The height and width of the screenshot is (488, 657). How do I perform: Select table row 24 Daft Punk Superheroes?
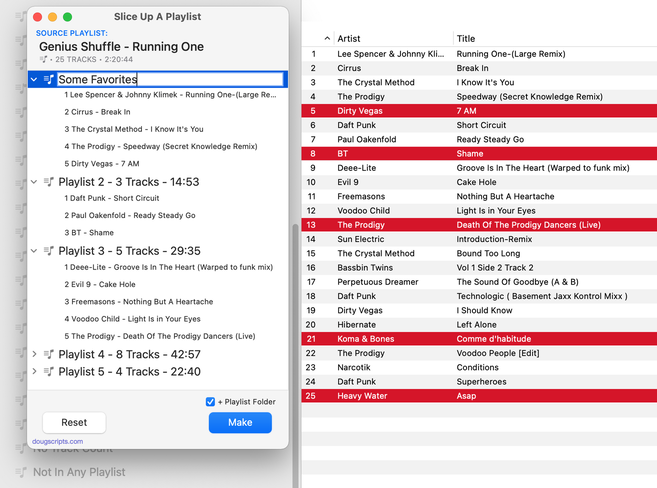click(x=479, y=381)
